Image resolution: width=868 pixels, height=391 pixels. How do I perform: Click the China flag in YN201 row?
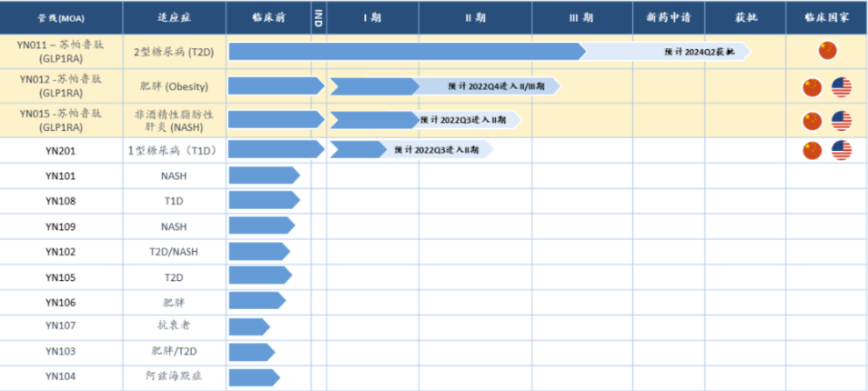tap(812, 150)
